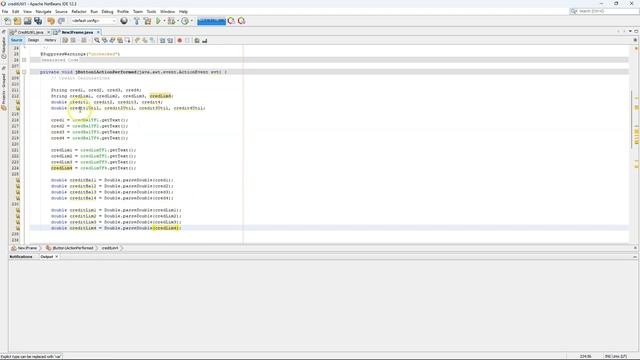Expand the Generated Code fold
This screenshot has height=360, width=640.
click(x=24, y=60)
